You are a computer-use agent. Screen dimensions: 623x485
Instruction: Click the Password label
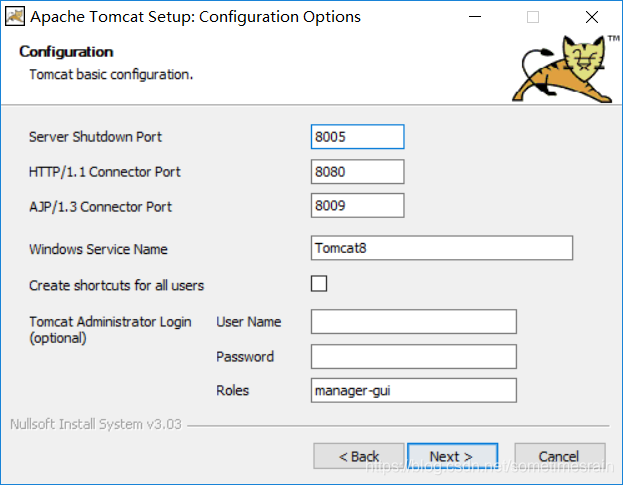point(245,356)
